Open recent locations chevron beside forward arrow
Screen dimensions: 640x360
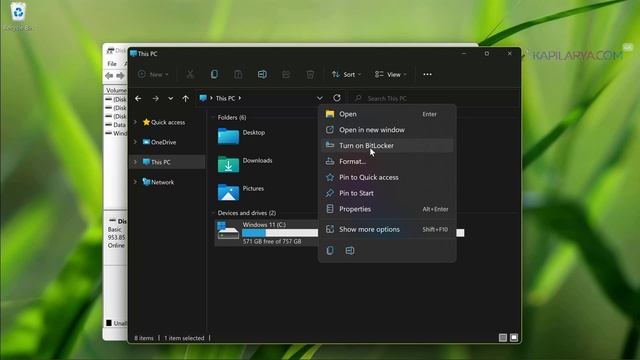[171, 98]
